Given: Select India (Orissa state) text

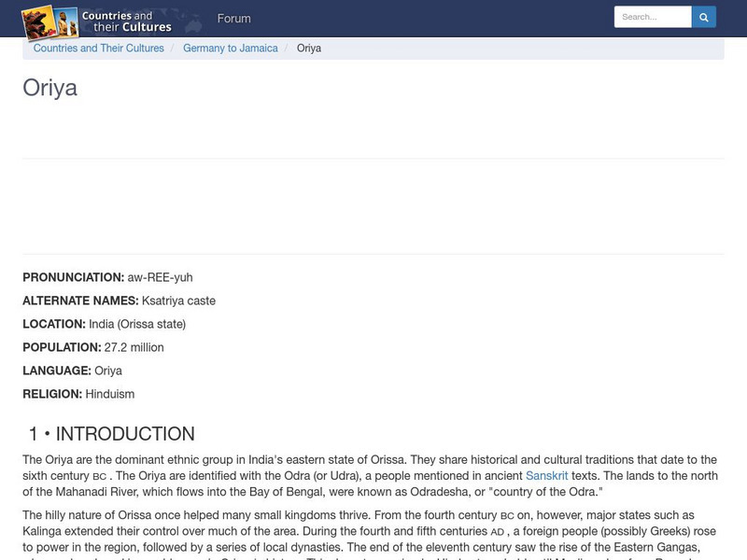Looking at the screenshot, I should pos(137,324).
